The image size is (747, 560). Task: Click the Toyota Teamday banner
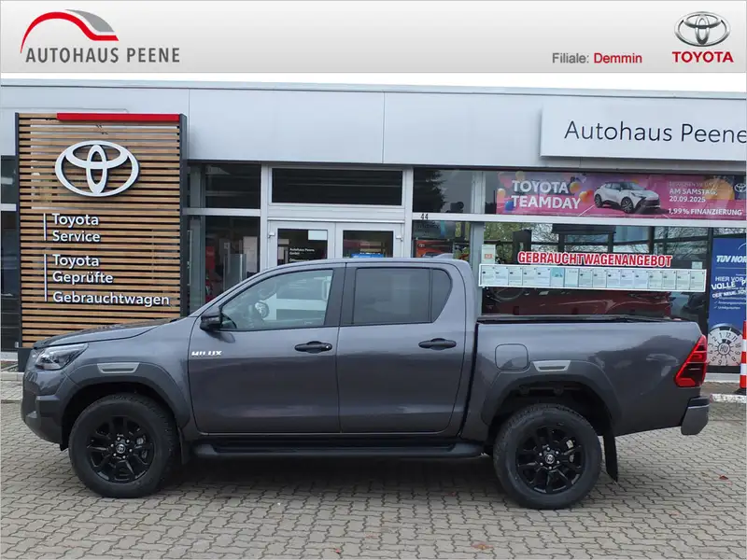coord(620,194)
